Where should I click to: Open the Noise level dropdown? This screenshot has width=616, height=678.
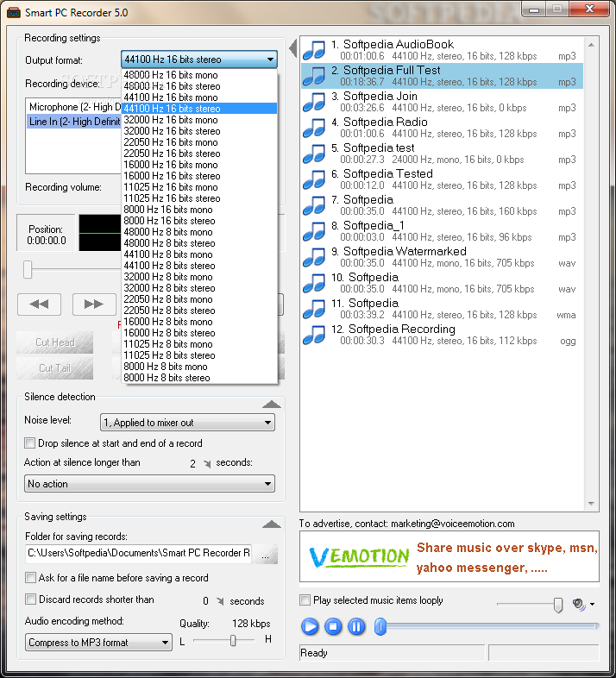click(x=187, y=423)
